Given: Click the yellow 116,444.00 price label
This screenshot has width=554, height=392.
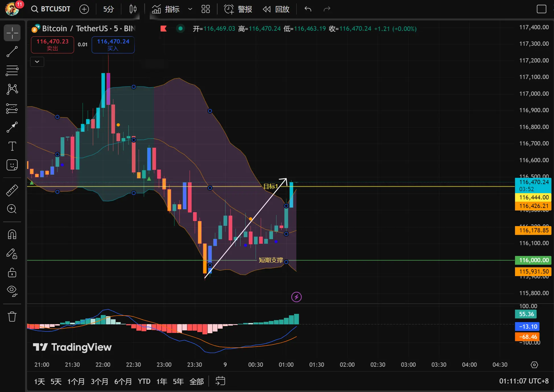Looking at the screenshot, I should point(533,197).
